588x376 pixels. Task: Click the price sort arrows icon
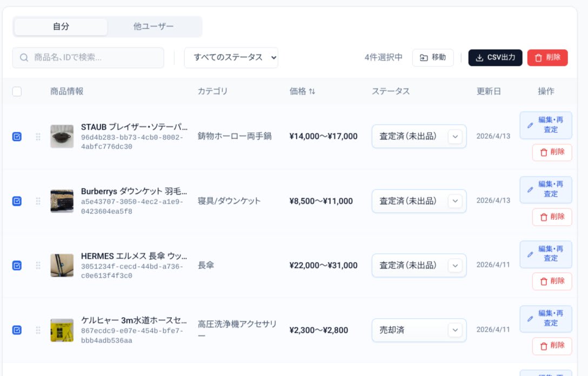(x=312, y=91)
